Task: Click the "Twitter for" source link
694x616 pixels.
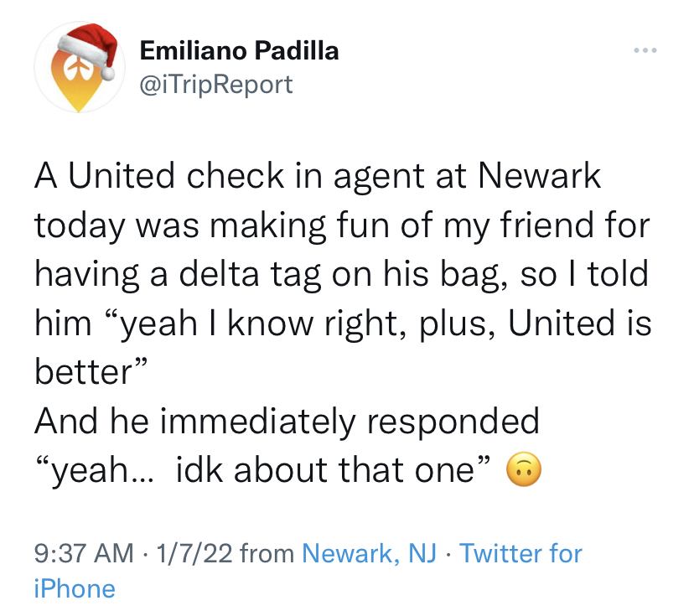Action: point(521,553)
